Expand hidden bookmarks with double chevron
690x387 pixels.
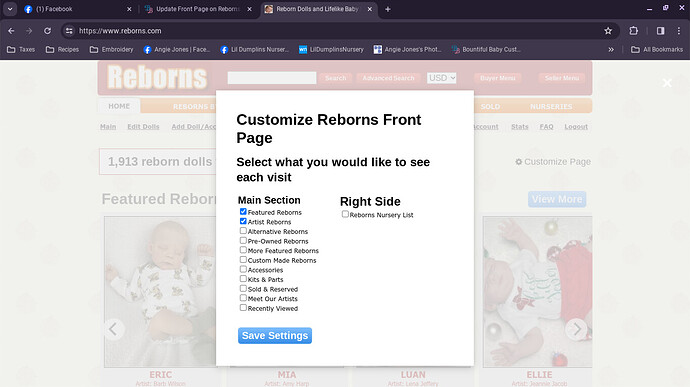(611, 49)
